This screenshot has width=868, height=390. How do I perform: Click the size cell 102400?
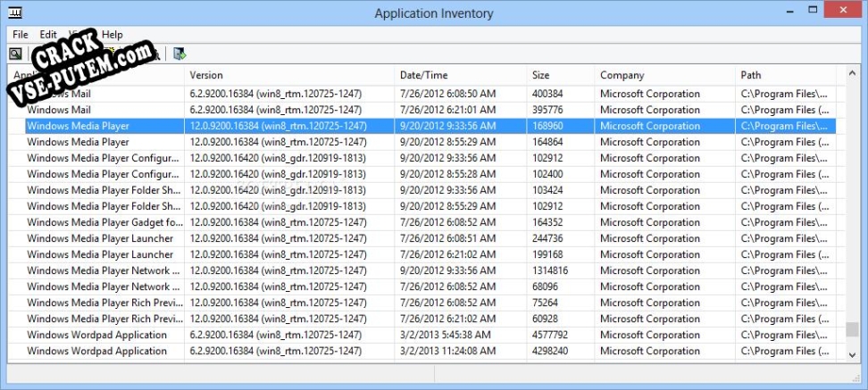[x=547, y=174]
